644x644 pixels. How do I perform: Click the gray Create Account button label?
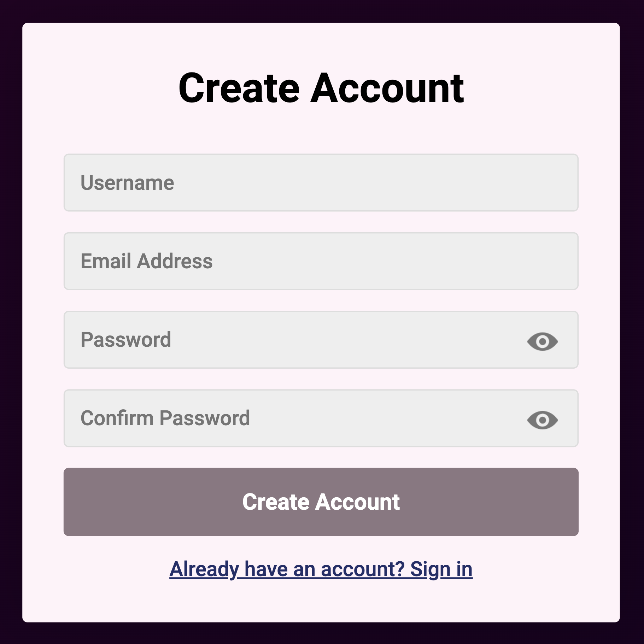[321, 502]
